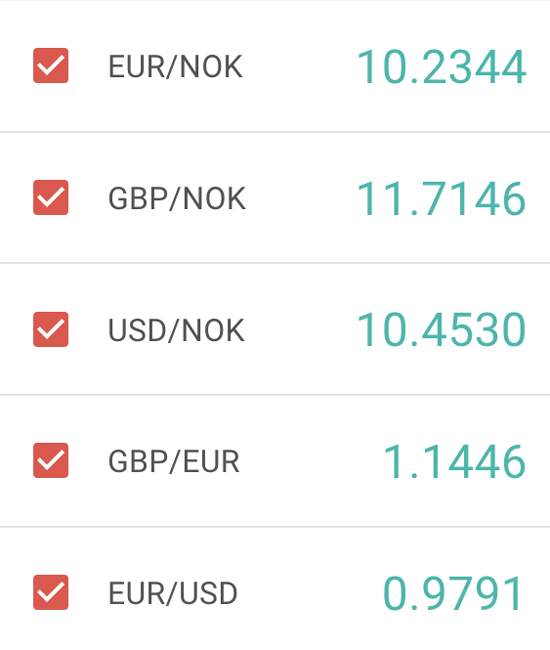Select the 10.4530 rate value
The height and width of the screenshot is (650, 550).
[x=441, y=330]
